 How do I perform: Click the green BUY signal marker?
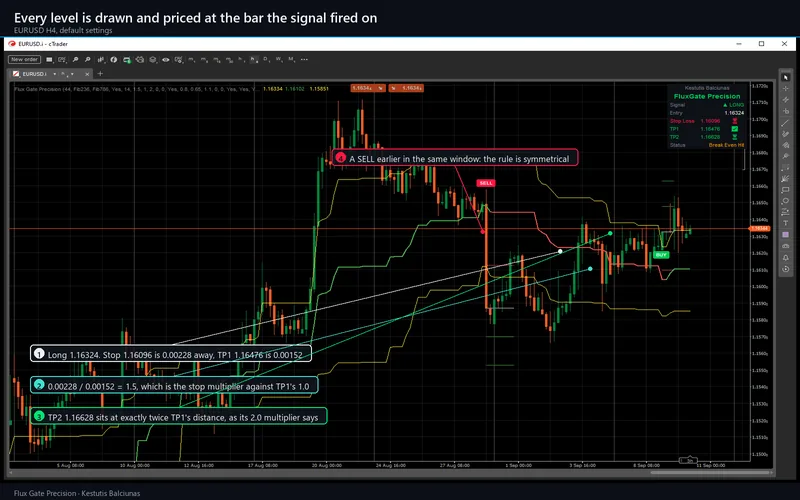661,255
